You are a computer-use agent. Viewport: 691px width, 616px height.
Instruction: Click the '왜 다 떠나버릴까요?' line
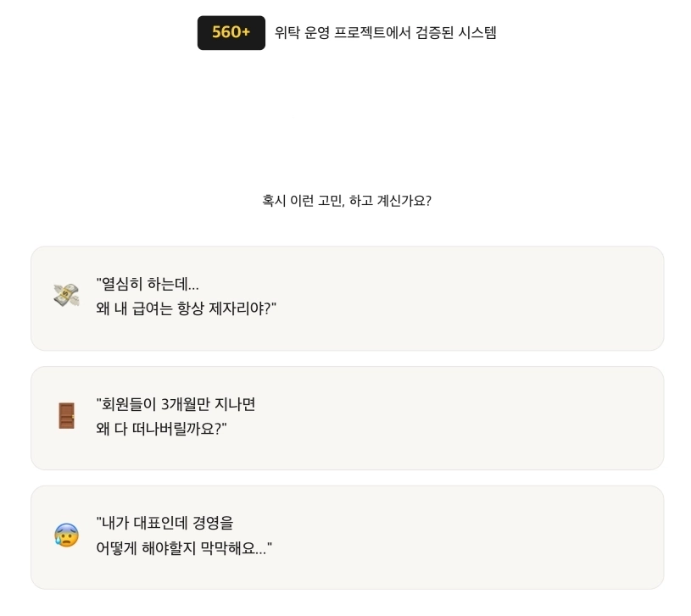162,429
